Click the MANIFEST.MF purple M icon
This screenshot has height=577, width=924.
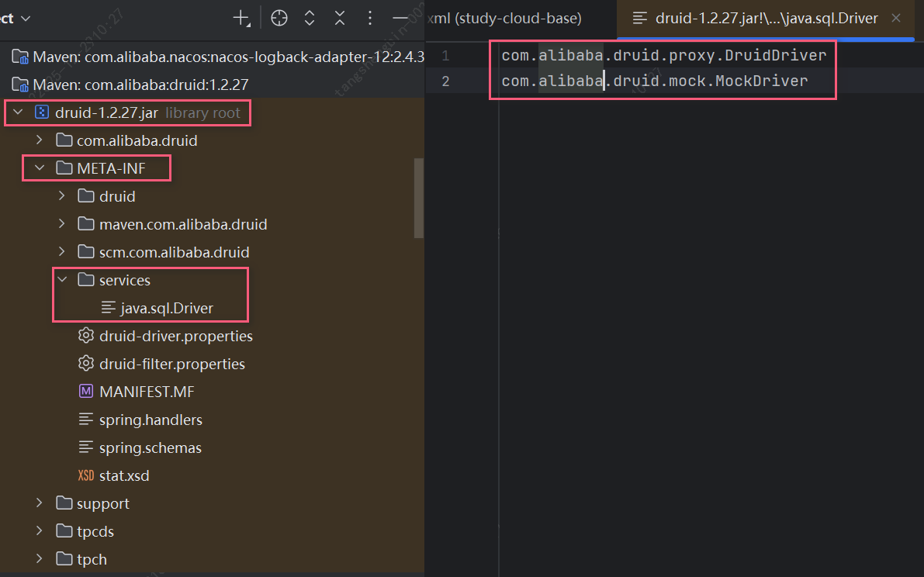coord(86,391)
